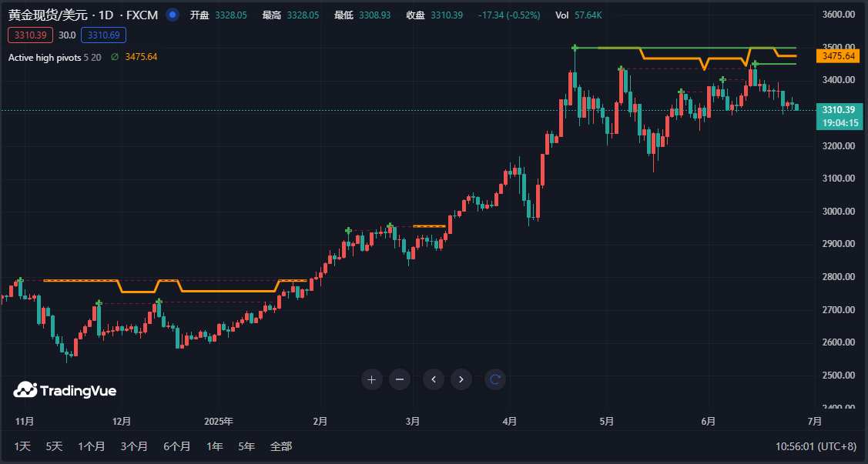Click the green ∅ symbol beside the pivots indicator

tap(115, 57)
